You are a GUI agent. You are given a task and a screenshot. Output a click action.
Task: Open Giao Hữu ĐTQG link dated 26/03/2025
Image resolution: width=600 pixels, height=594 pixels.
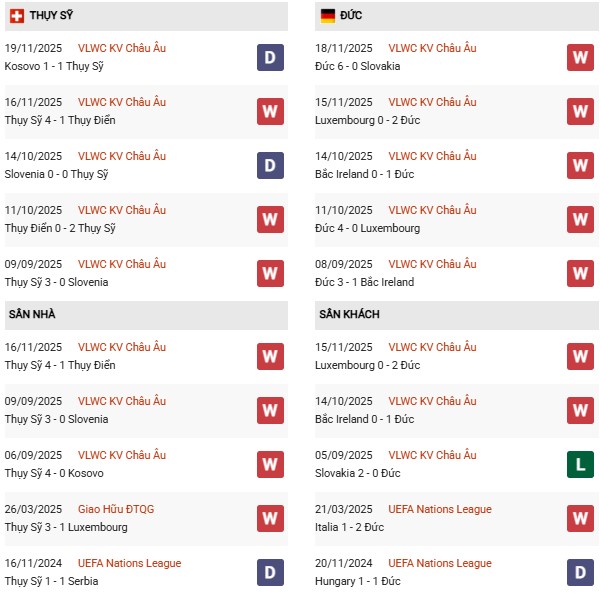coord(116,509)
